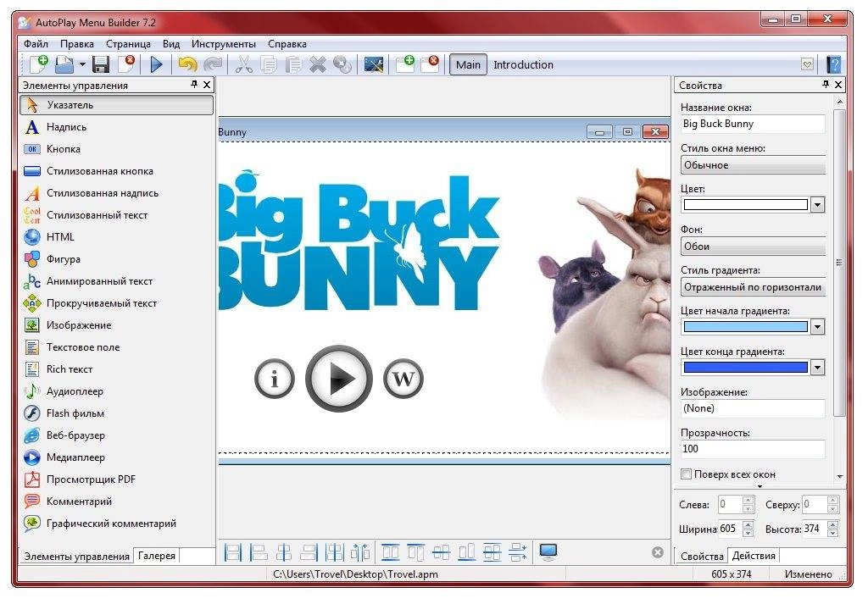Select the Изображение image control
868x604 pixels.
pos(116,325)
